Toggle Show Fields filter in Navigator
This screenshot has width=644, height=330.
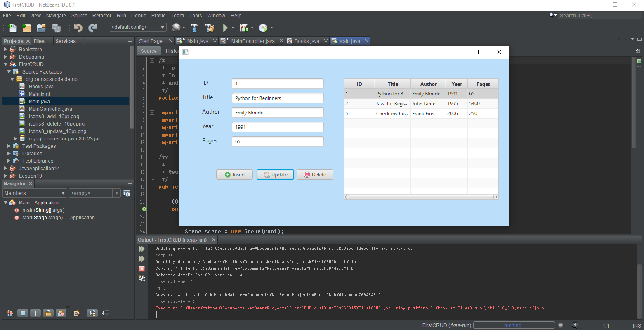tap(23, 313)
